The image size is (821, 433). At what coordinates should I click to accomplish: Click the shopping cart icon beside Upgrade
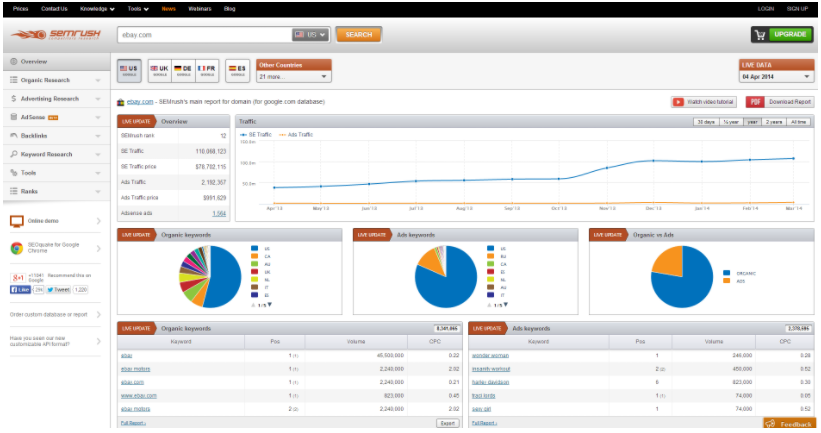click(760, 35)
